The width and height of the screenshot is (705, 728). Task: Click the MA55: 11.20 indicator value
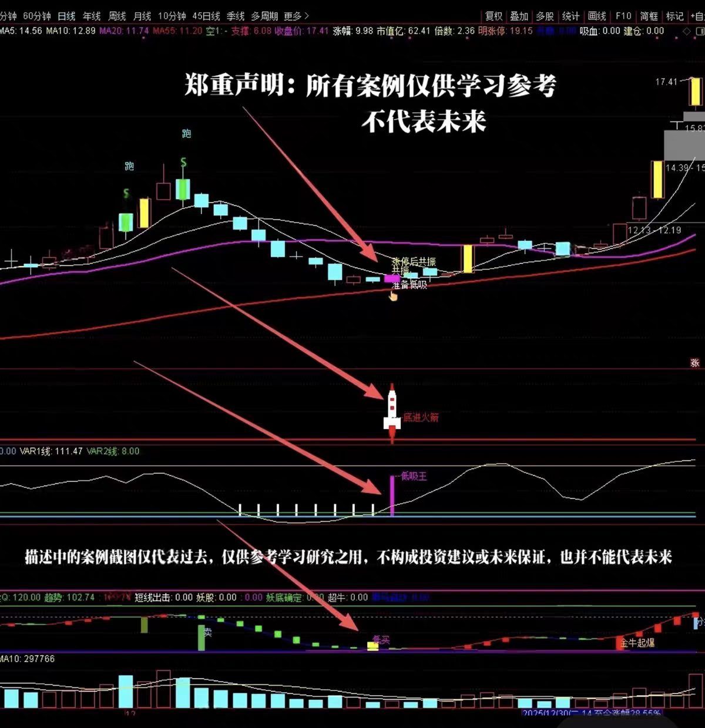coord(177,31)
